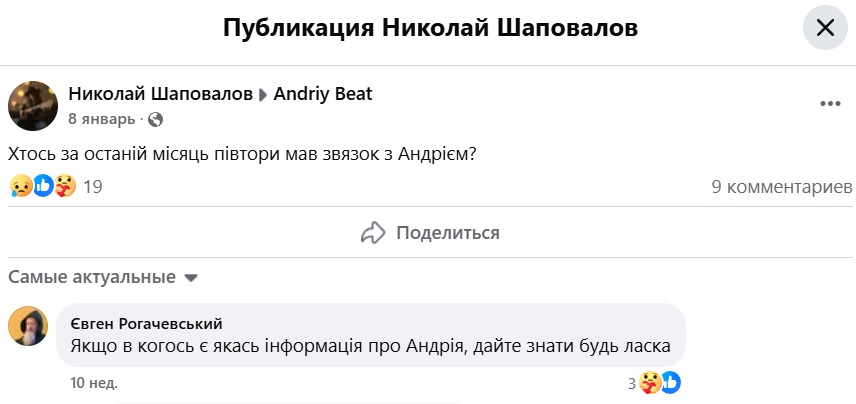856x404 pixels.
Task: Click the like reaction on the comment
Action: pos(671,382)
